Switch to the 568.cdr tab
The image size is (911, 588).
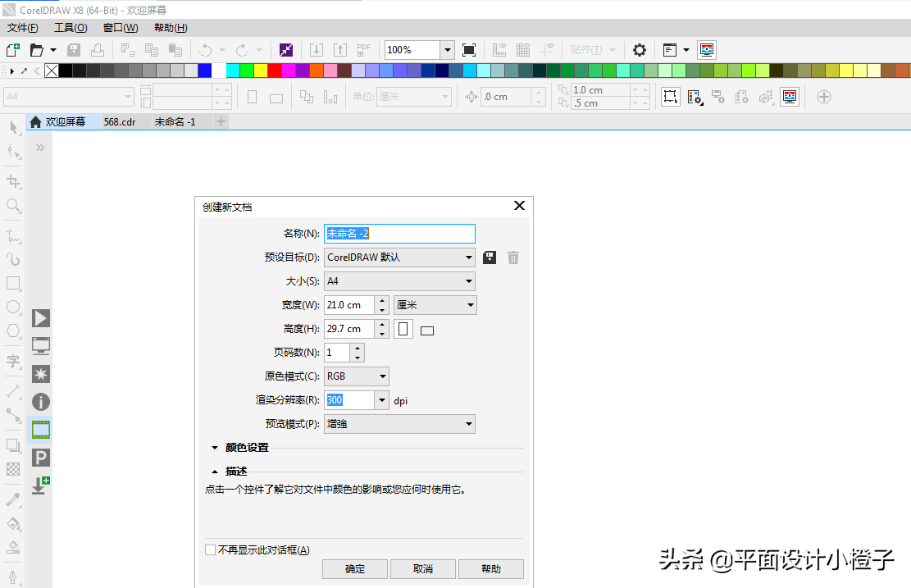pyautogui.click(x=120, y=122)
